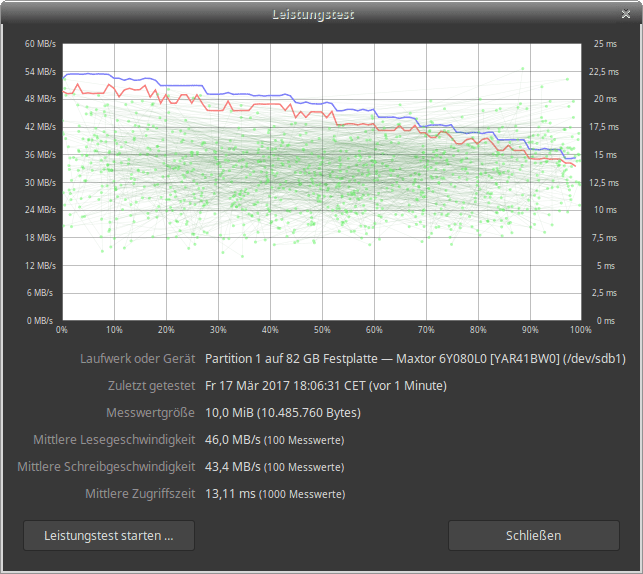Click the 0% x-axis label
This screenshot has height=574, width=643.
pyautogui.click(x=62, y=330)
